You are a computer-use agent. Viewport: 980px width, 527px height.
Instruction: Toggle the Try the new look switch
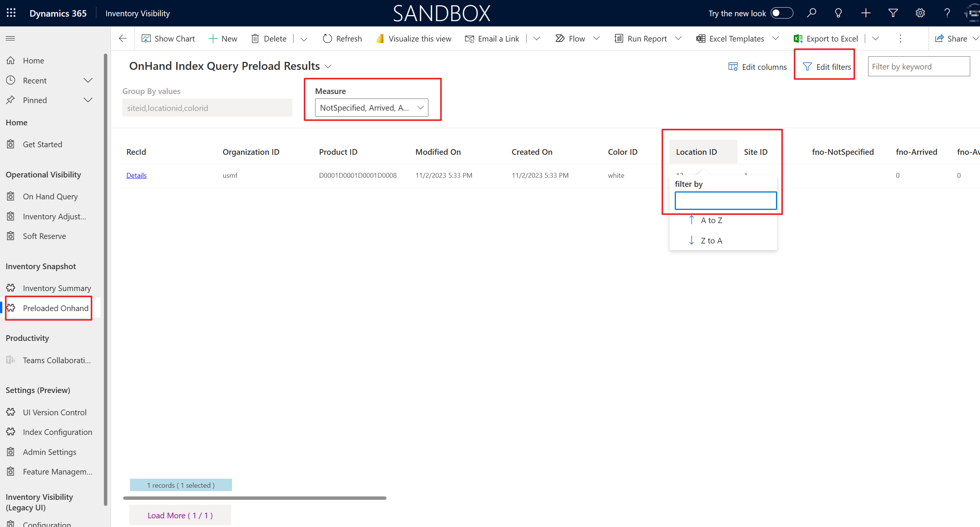click(781, 13)
